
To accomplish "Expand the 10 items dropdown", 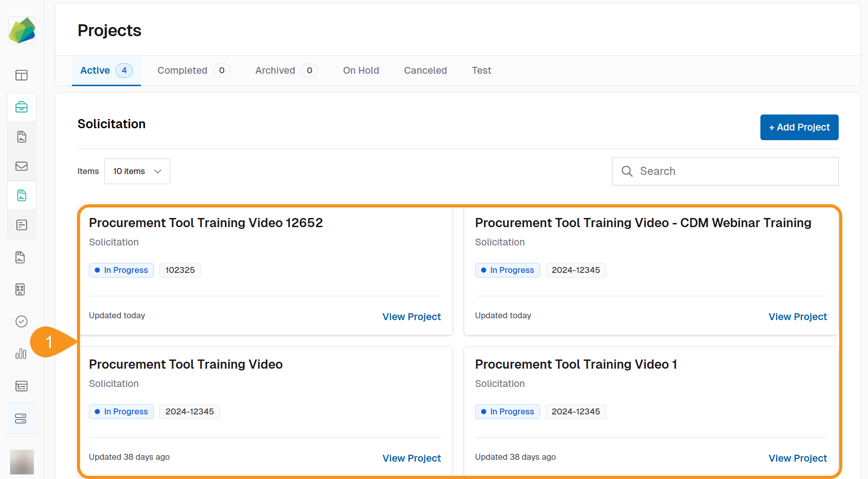I will pos(137,171).
